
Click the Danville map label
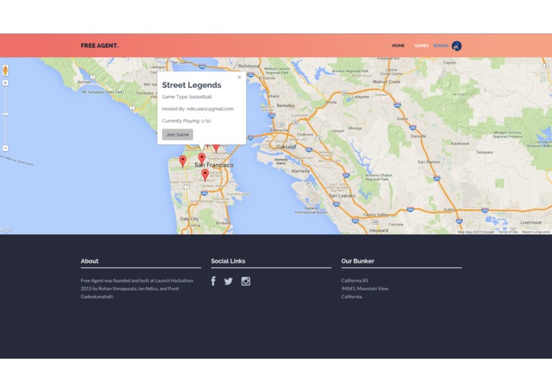tap(419, 136)
